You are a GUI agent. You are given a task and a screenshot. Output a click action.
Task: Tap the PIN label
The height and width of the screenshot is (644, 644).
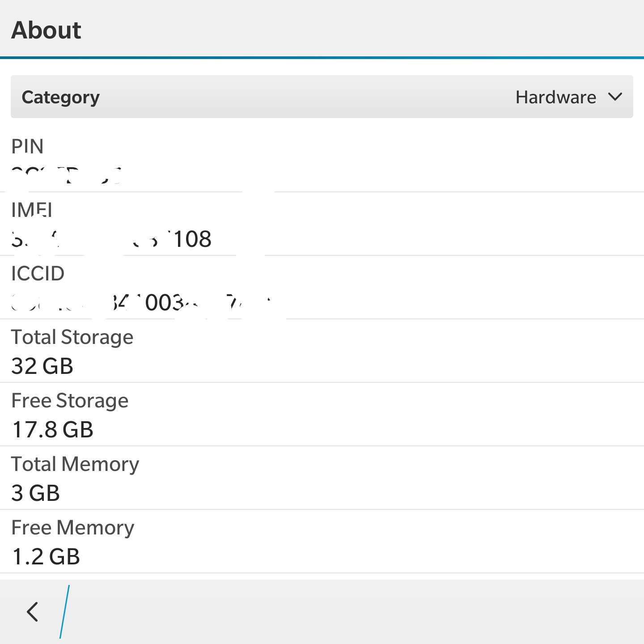pos(27,146)
